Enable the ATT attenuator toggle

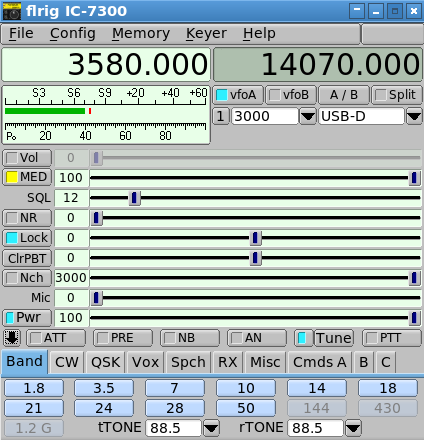pos(56,338)
